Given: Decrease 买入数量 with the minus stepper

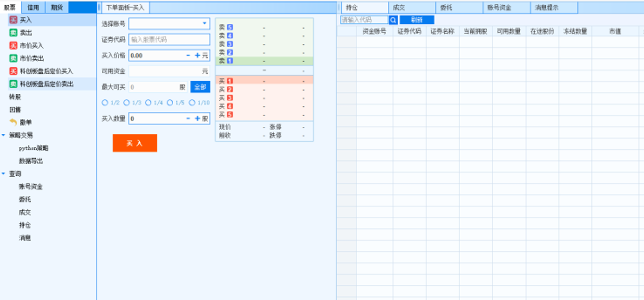Looking at the screenshot, I should click(188, 118).
